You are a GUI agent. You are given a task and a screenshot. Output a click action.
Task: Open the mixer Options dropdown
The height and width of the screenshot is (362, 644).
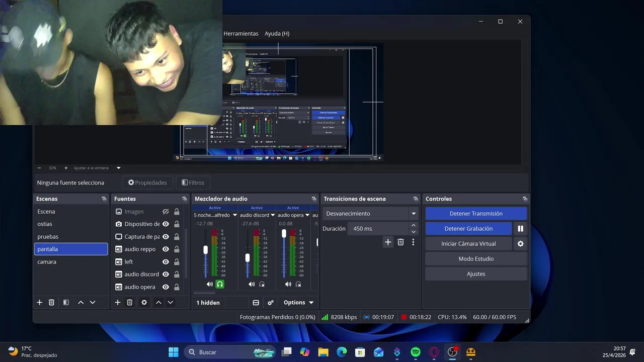298,302
